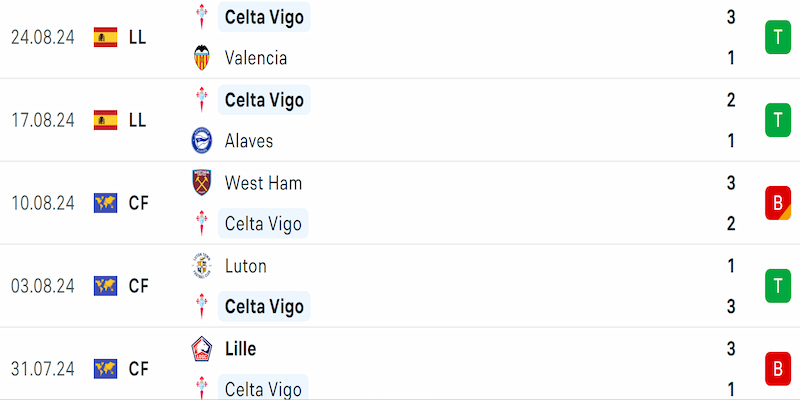Open the Alaves team link
800x400 pixels.
(249, 140)
